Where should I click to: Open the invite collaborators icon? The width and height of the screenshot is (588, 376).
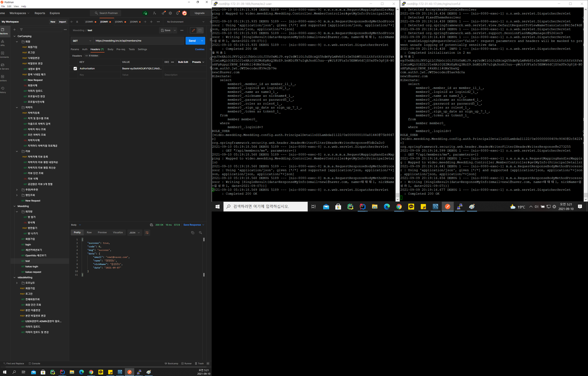click(x=154, y=13)
